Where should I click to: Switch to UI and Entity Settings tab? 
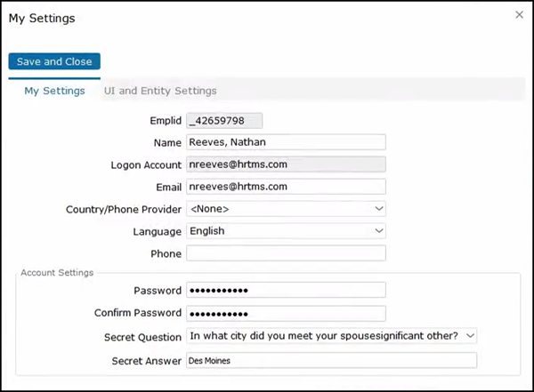pos(160,91)
